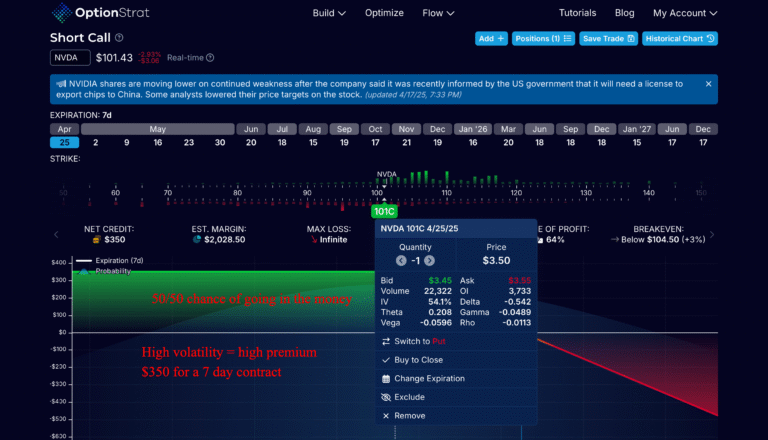Click the net credit coin icon

click(96, 240)
